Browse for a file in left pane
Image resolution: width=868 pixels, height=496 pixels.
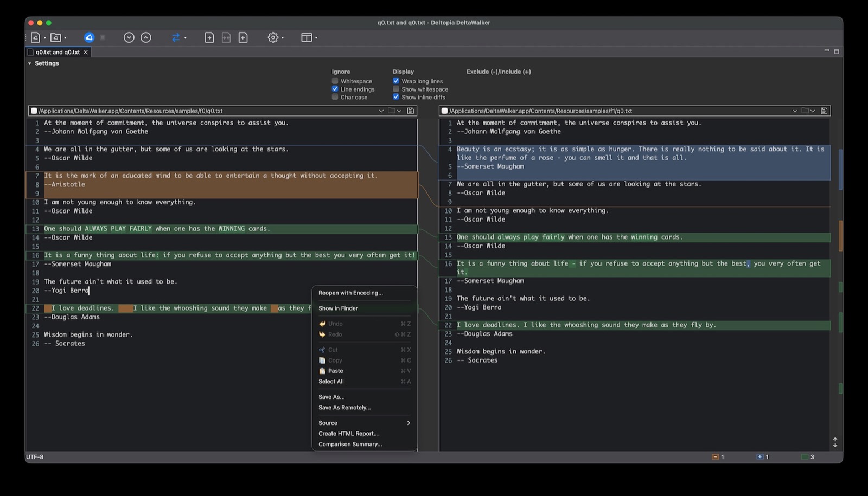coord(392,111)
